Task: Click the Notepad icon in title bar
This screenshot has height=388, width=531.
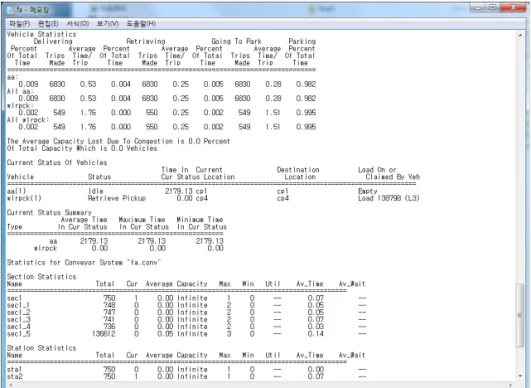Action: pos(10,10)
